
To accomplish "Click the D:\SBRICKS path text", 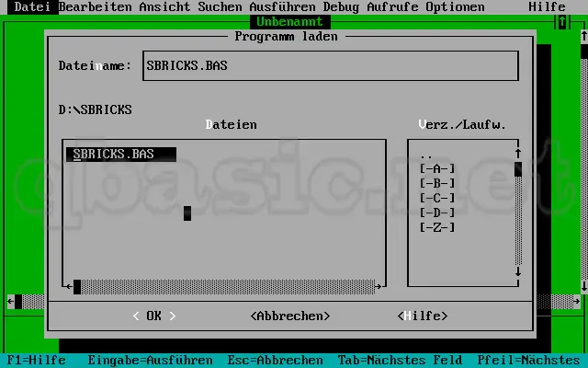I will coord(95,109).
